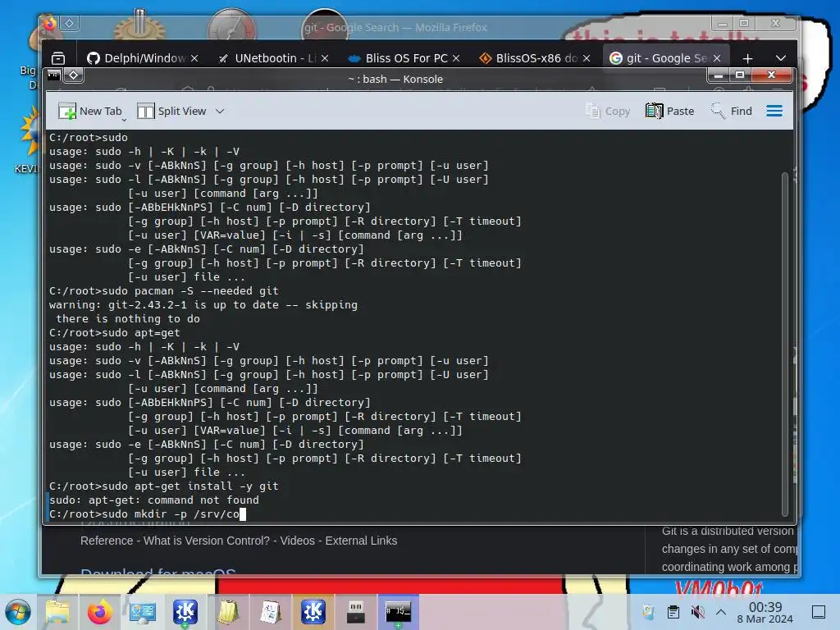Open Konsole hamburger menu
This screenshot has height=630, width=840.
774,111
